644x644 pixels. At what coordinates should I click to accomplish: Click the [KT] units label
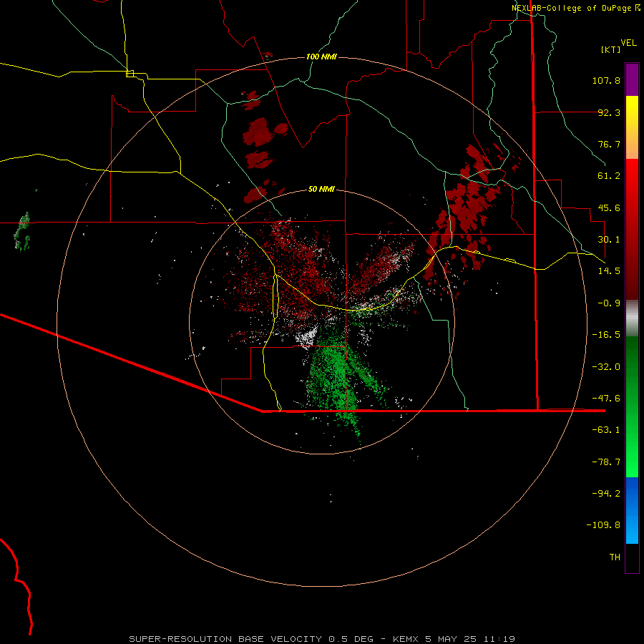610,49
